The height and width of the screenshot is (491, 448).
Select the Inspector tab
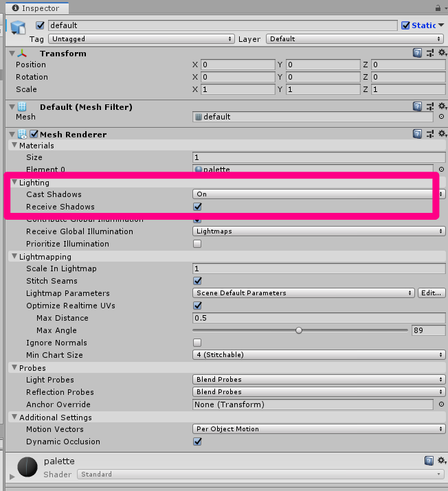click(37, 8)
